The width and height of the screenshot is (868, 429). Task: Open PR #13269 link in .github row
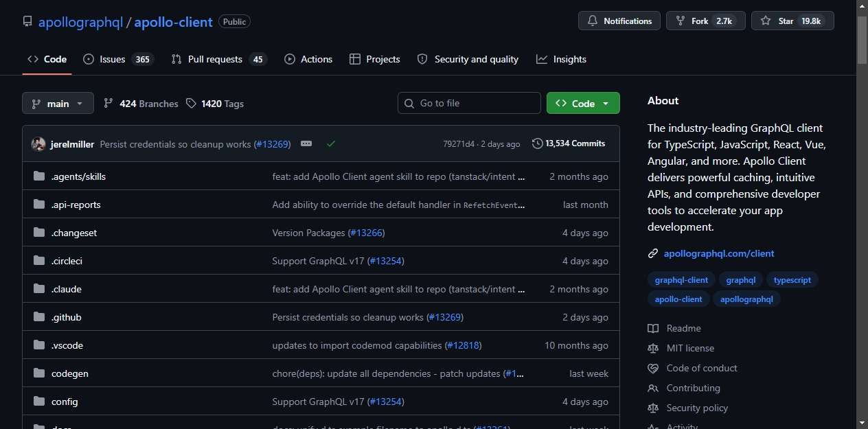pyautogui.click(x=445, y=317)
